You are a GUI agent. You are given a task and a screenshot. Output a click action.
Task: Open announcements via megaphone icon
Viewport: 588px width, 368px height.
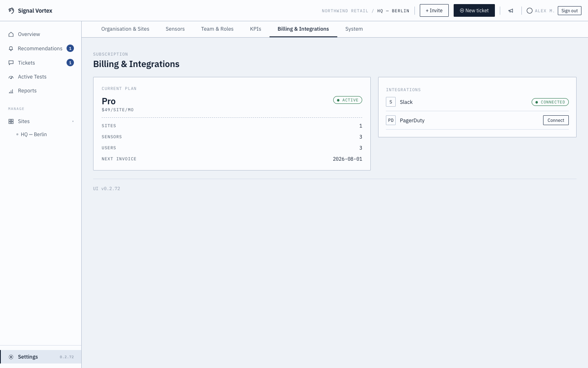pyautogui.click(x=511, y=11)
